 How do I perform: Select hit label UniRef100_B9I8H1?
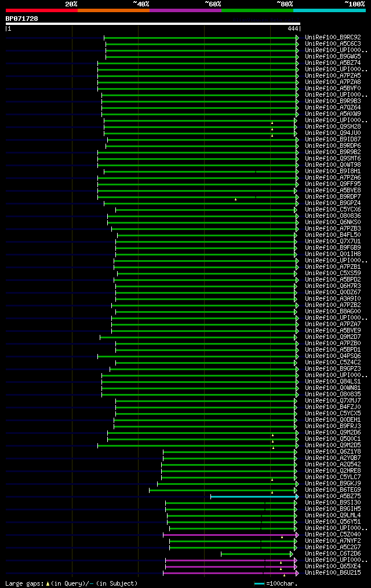pyautogui.click(x=333, y=171)
